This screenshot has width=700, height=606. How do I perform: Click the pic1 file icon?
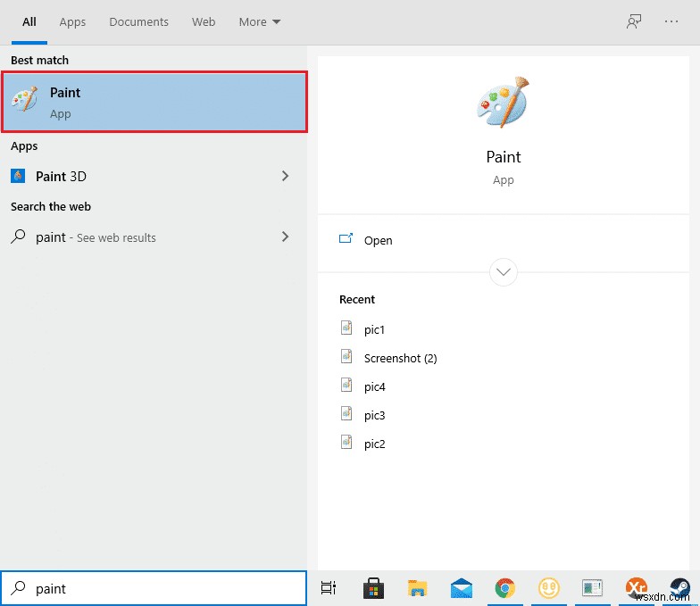(346, 328)
